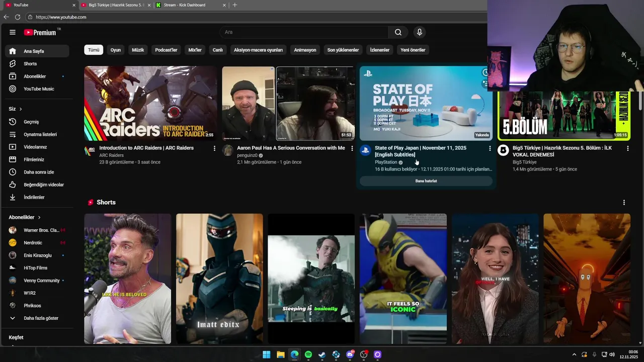Screen dimensions: 644x362
Task: Open Windows Start menu
Action: pos(267,354)
